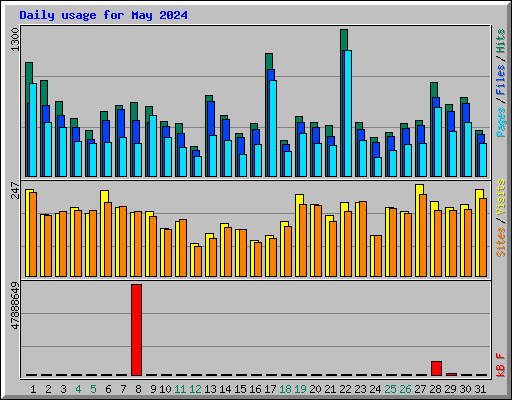
Task: Click day 31 on the x-axis
Action: 480,389
